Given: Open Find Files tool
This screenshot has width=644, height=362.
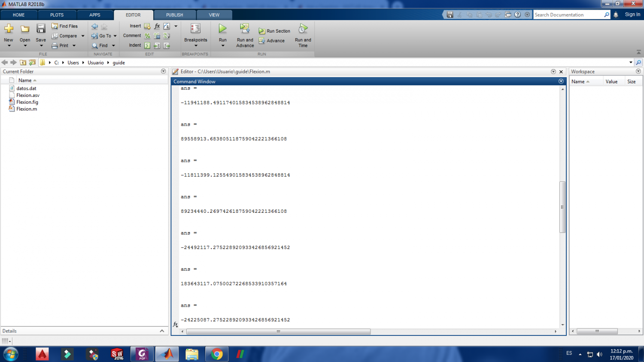Looking at the screenshot, I should (64, 26).
